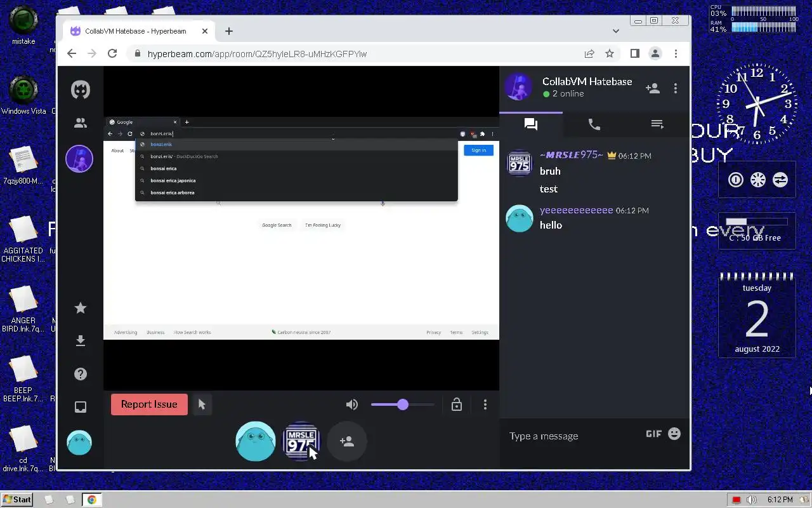Adjust the room volume slider
The image size is (812, 508).
(x=402, y=404)
